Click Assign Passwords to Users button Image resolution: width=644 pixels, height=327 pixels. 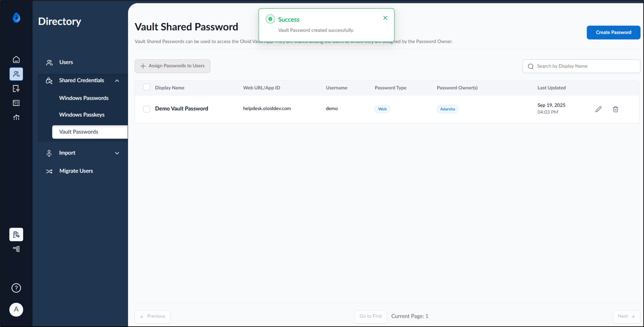pos(172,66)
